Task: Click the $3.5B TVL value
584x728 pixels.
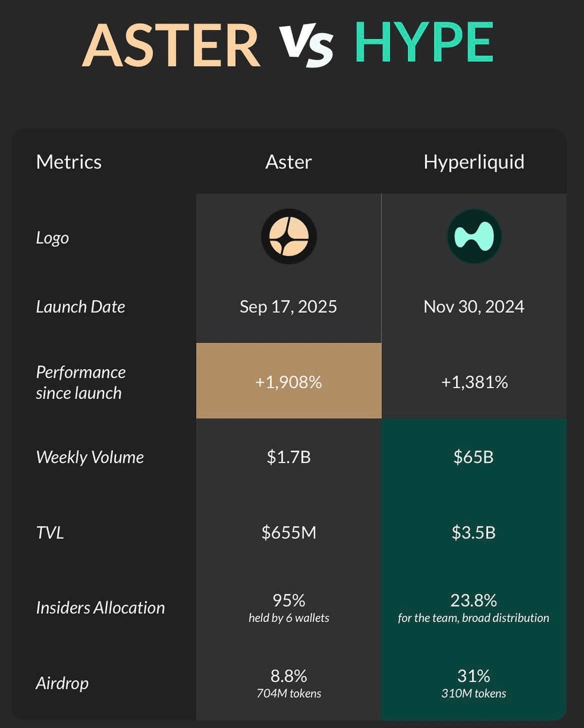Action: [474, 532]
